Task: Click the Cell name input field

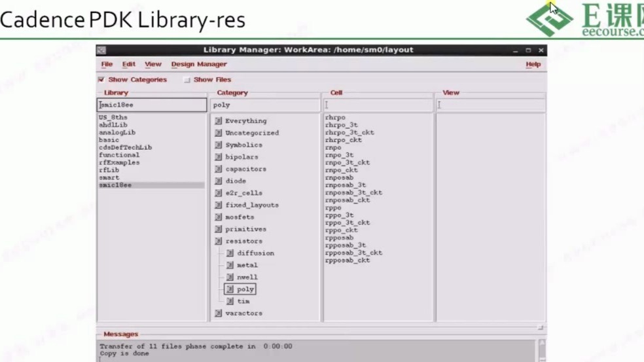Action: pyautogui.click(x=378, y=105)
